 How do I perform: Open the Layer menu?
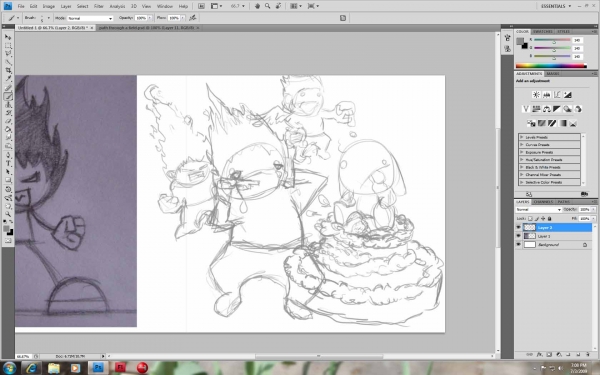(66, 6)
